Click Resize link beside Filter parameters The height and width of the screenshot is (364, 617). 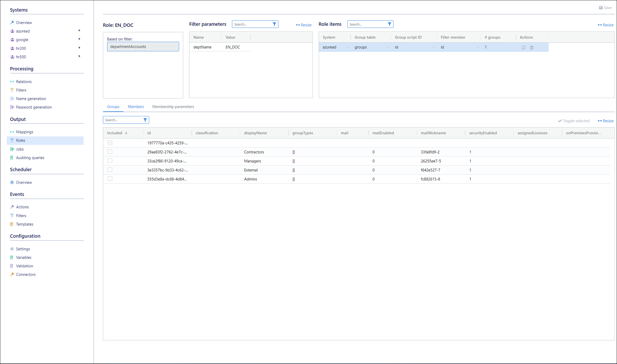pyautogui.click(x=303, y=25)
